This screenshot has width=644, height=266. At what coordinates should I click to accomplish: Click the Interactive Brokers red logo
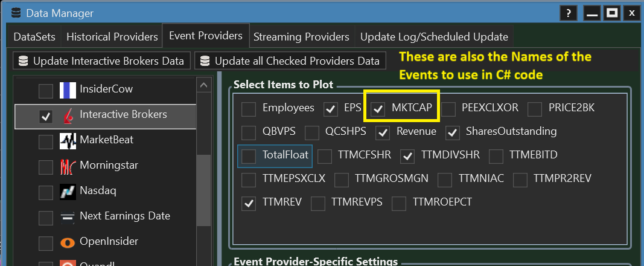(x=68, y=115)
